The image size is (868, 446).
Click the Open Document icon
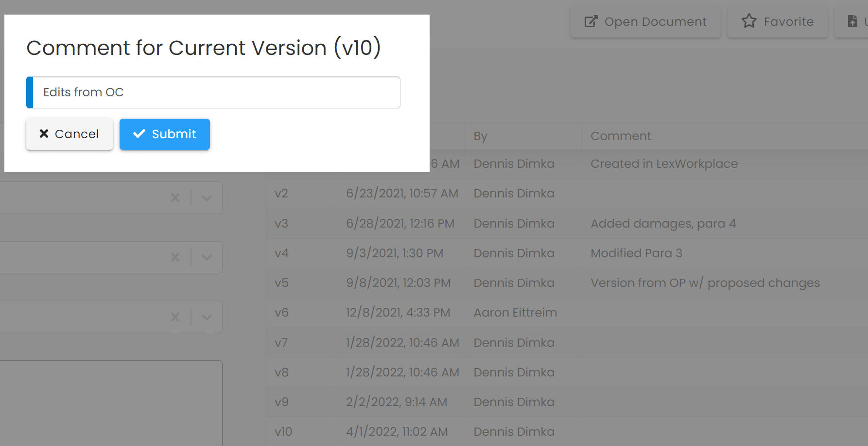pyautogui.click(x=590, y=21)
